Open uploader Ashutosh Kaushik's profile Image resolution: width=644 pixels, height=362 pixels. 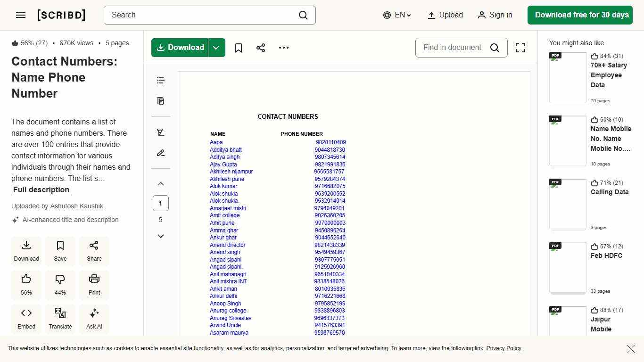click(x=76, y=206)
